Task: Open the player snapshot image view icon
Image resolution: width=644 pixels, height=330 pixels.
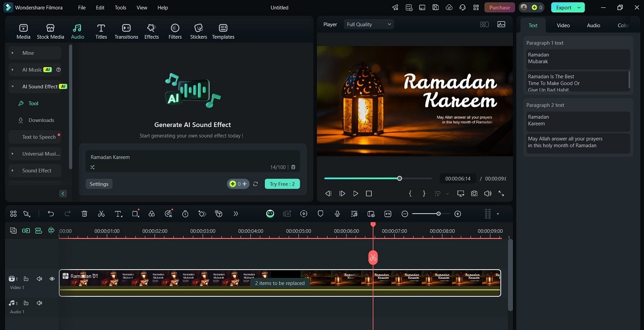Action: tap(501, 24)
